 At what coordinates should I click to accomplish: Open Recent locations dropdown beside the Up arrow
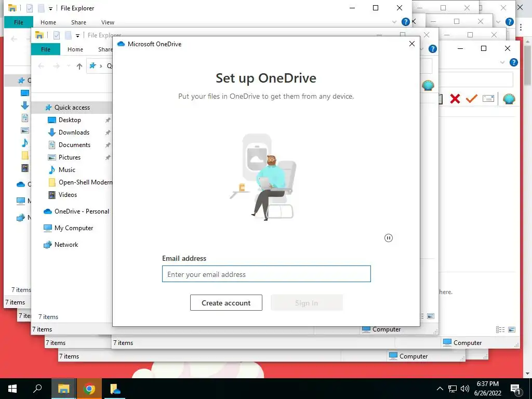pyautogui.click(x=69, y=66)
